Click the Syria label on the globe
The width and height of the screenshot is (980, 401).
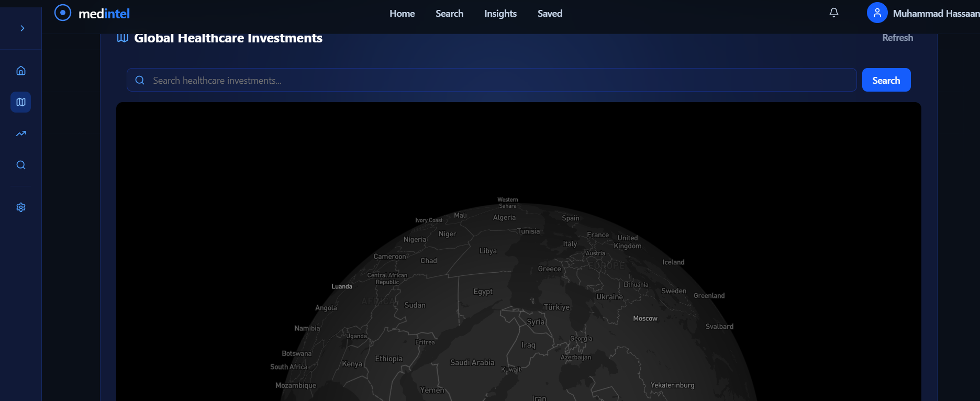tap(536, 322)
